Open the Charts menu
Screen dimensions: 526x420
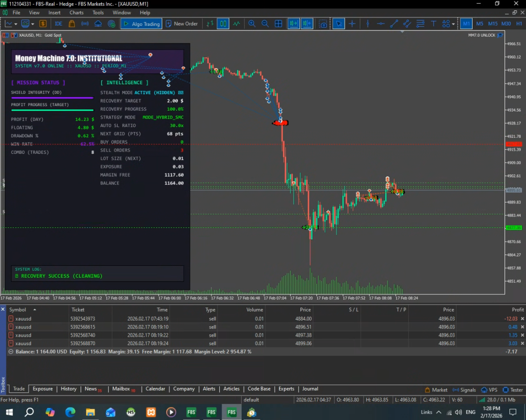pyautogui.click(x=77, y=13)
